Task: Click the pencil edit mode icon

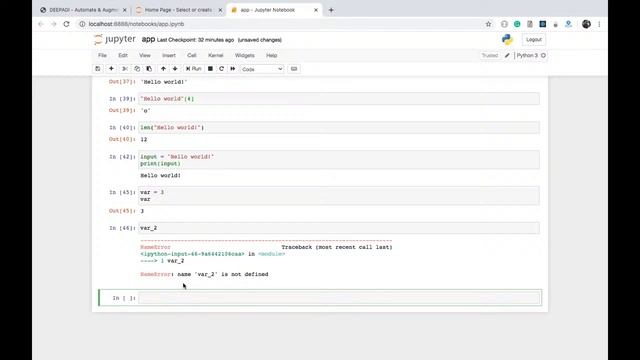Action: click(507, 56)
